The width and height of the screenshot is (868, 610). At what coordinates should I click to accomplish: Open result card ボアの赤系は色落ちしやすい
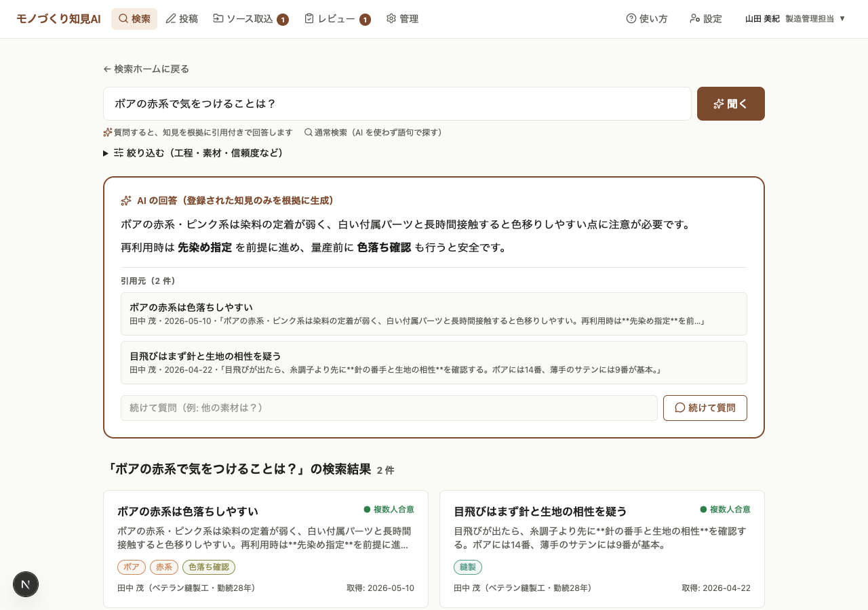266,549
